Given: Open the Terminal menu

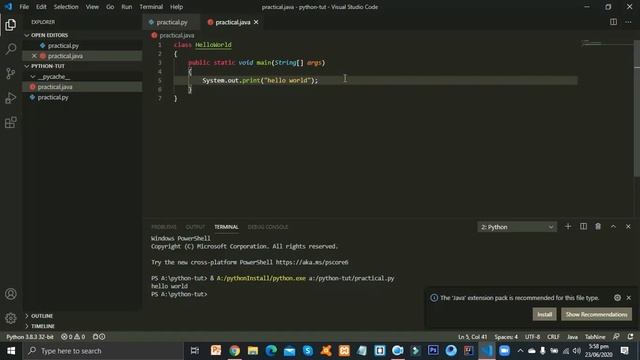Looking at the screenshot, I should tap(151, 7).
